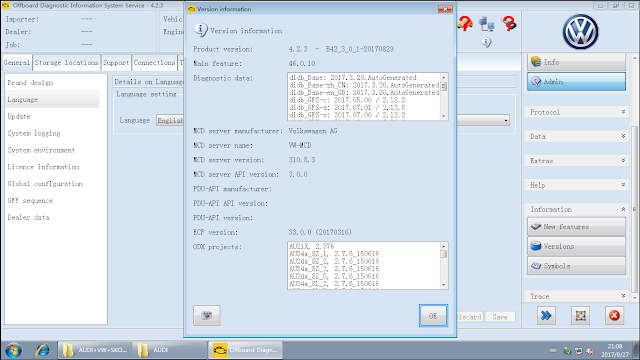The image size is (640, 360).
Task: Select AU21X project in ODX projects list
Action: pyautogui.click(x=312, y=246)
